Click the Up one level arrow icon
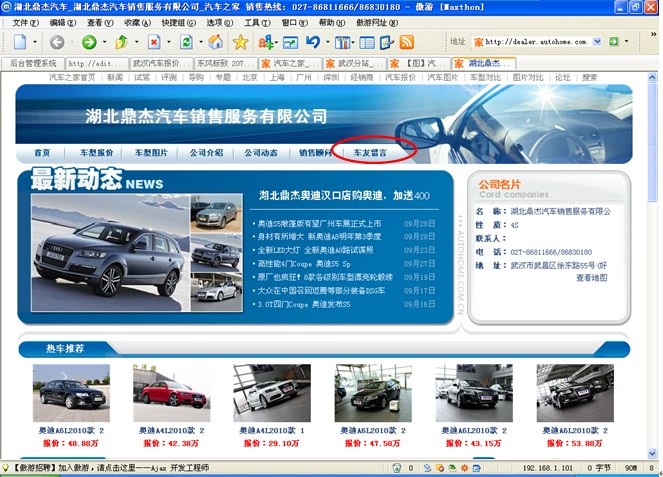 (122, 42)
